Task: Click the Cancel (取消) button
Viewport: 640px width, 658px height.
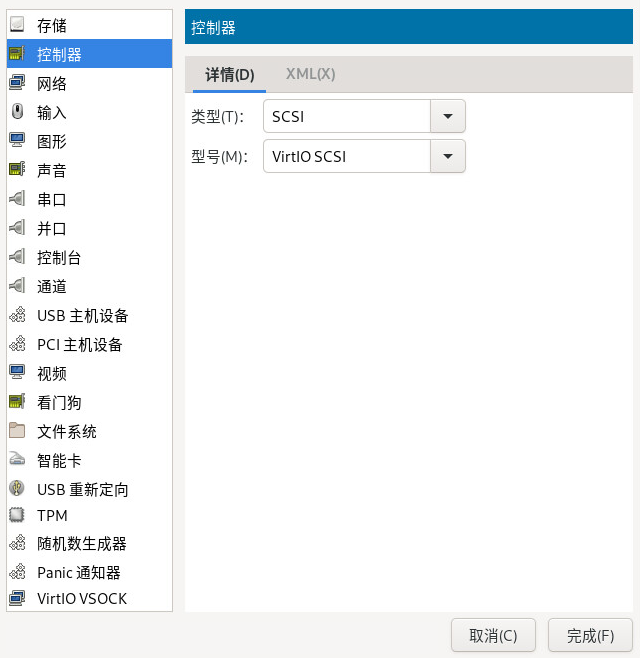Action: [493, 635]
